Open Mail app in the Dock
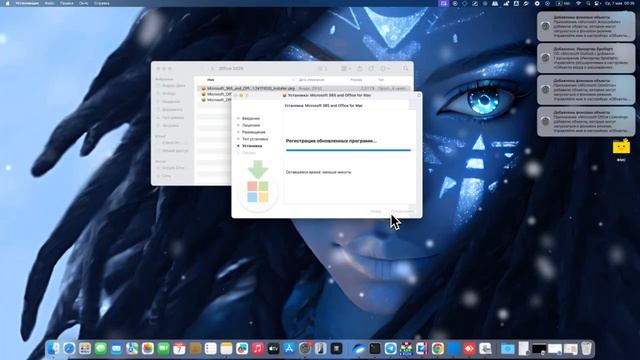640x360 pixels. coord(116,349)
